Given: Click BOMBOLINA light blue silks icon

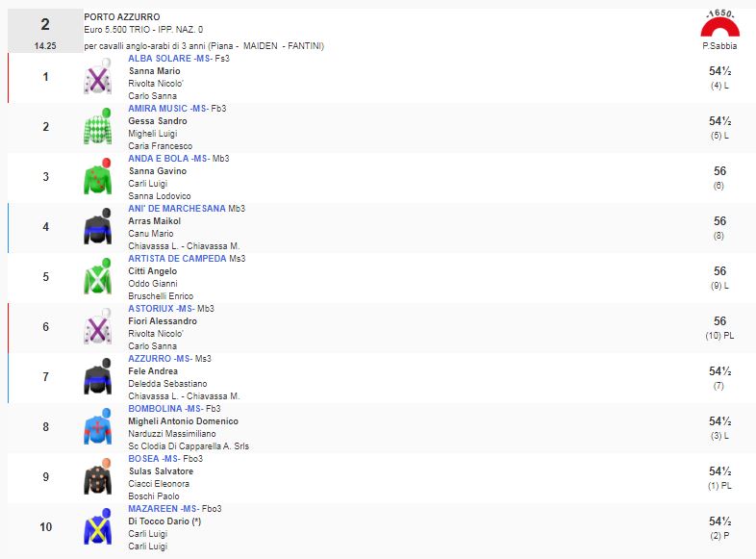Looking at the screenshot, I should pos(98,428).
